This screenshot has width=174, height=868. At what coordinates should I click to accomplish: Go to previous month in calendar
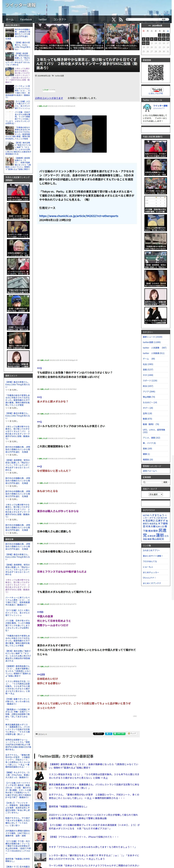tap(149, 26)
